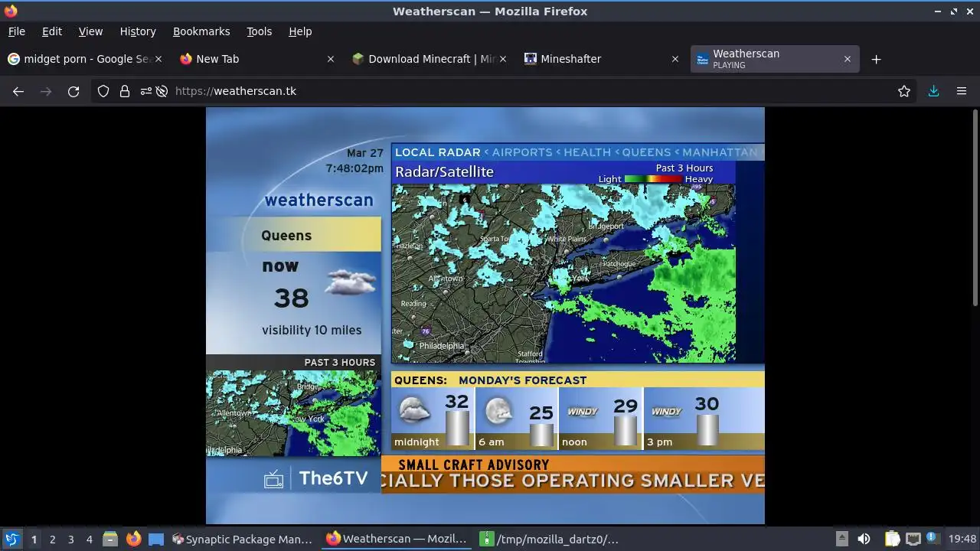Viewport: 980px width, 551px height.
Task: Close the Weatherscan tab
Action: [x=848, y=59]
